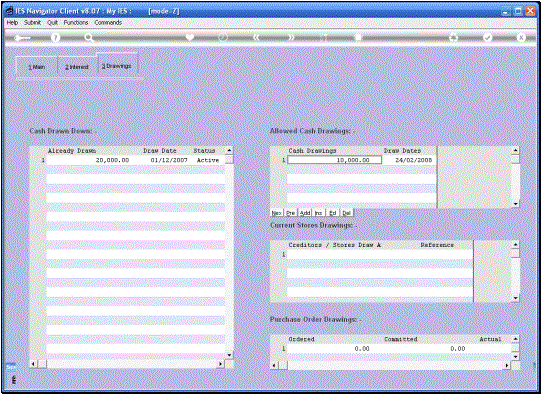Image resolution: width=541 pixels, height=394 pixels.
Task: Open the Submit menu
Action: pos(32,22)
